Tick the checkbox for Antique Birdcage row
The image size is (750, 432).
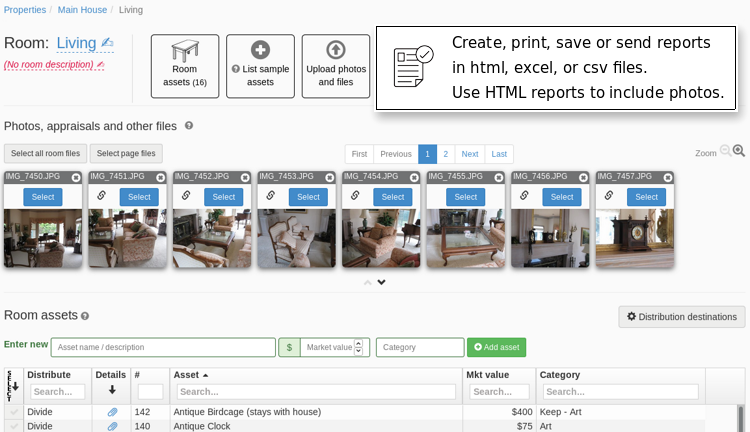tap(14, 412)
